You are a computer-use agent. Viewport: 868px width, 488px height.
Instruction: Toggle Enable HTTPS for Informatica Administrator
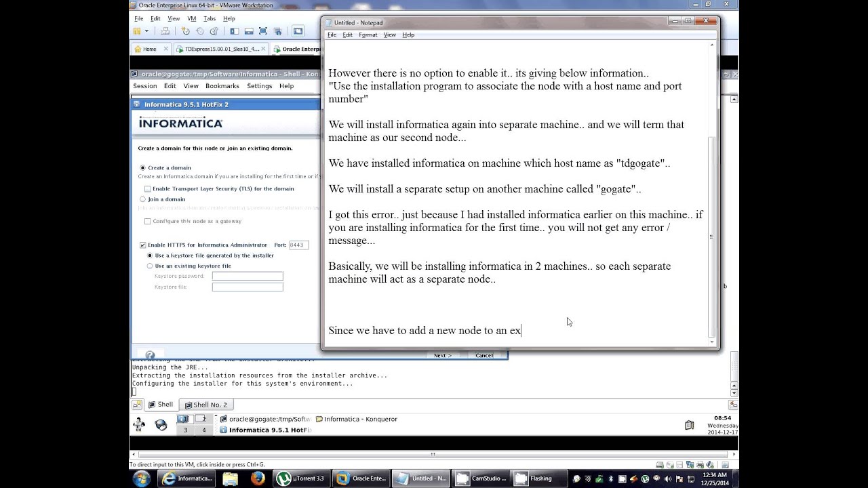(142, 245)
